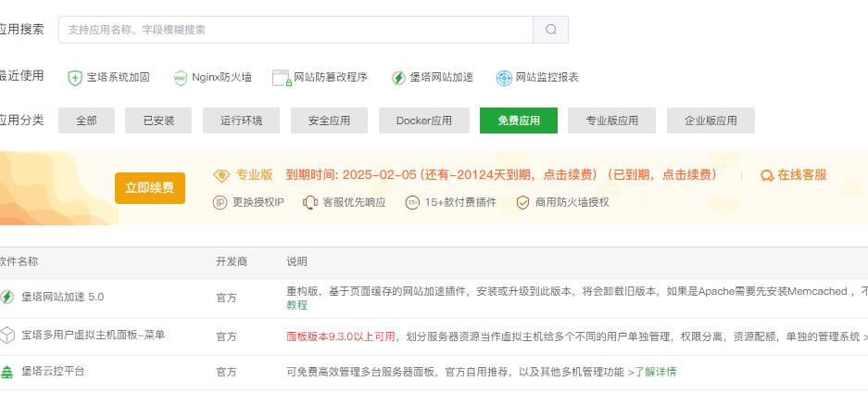This screenshot has width=868, height=394.
Task: Click red 面板版本9.3.0以上可用 text
Action: coord(341,337)
